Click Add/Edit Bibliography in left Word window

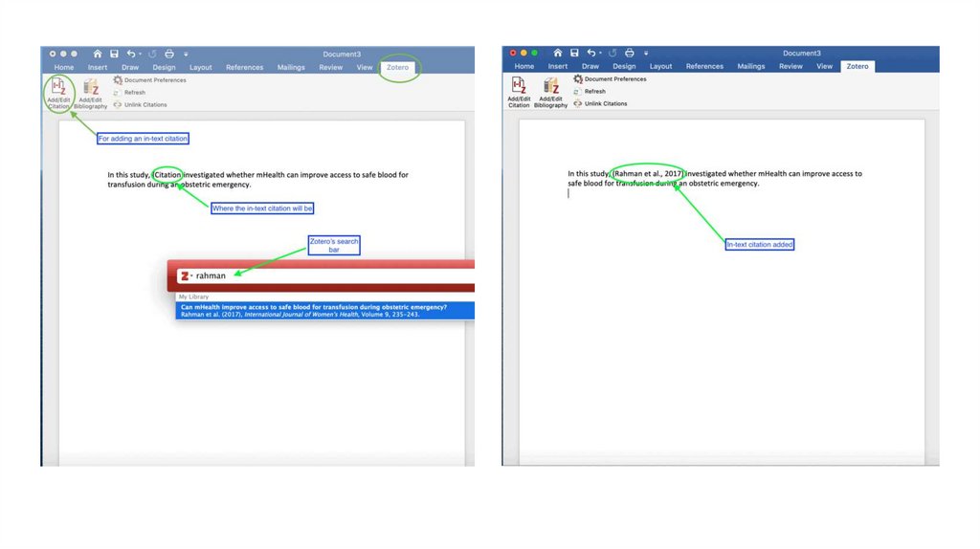pos(91,94)
